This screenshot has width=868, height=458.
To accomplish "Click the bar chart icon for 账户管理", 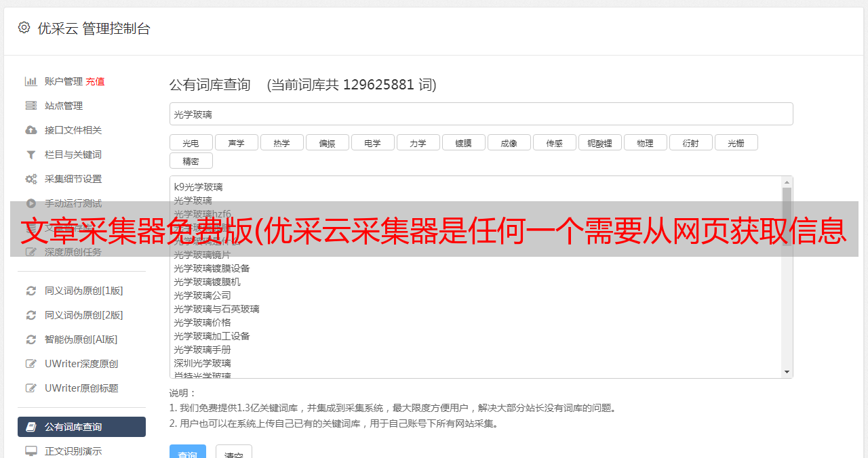I will coord(31,81).
